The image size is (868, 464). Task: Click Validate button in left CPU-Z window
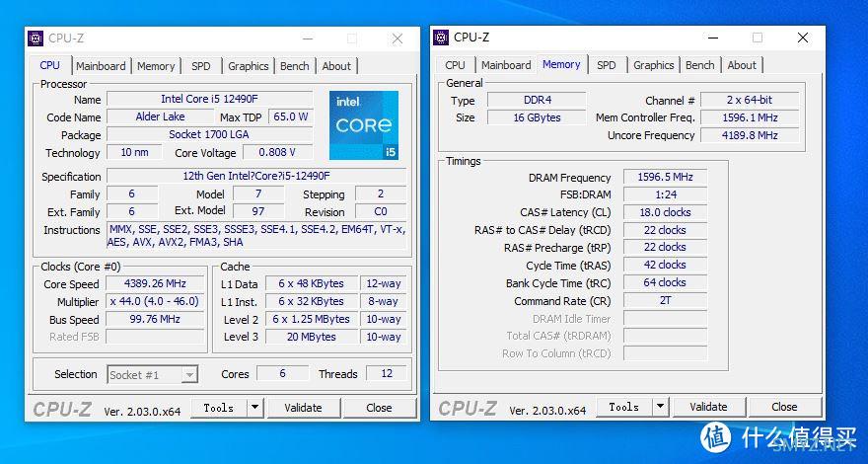click(303, 408)
